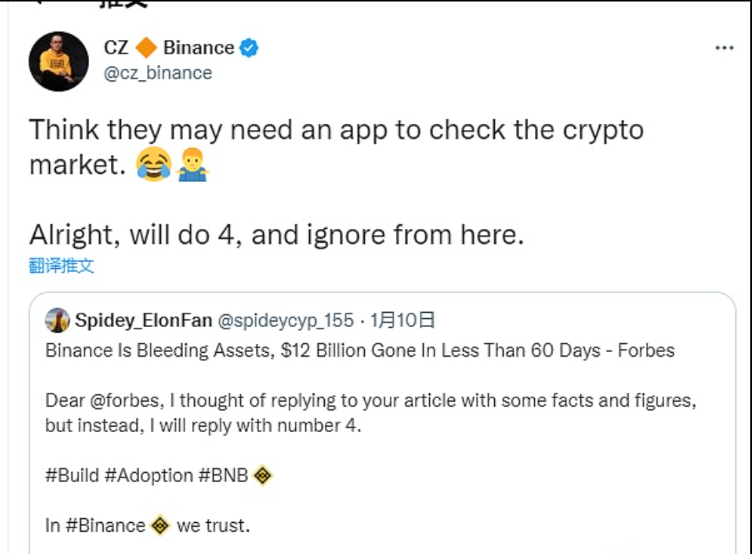This screenshot has height=554, width=752.
Task: Open the CZ Binance display name
Action: (x=168, y=47)
